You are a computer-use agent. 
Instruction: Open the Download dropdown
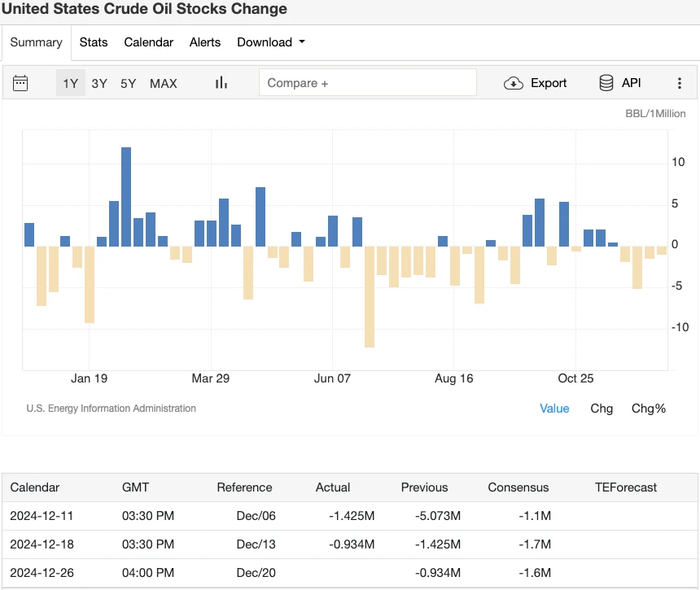tap(270, 42)
